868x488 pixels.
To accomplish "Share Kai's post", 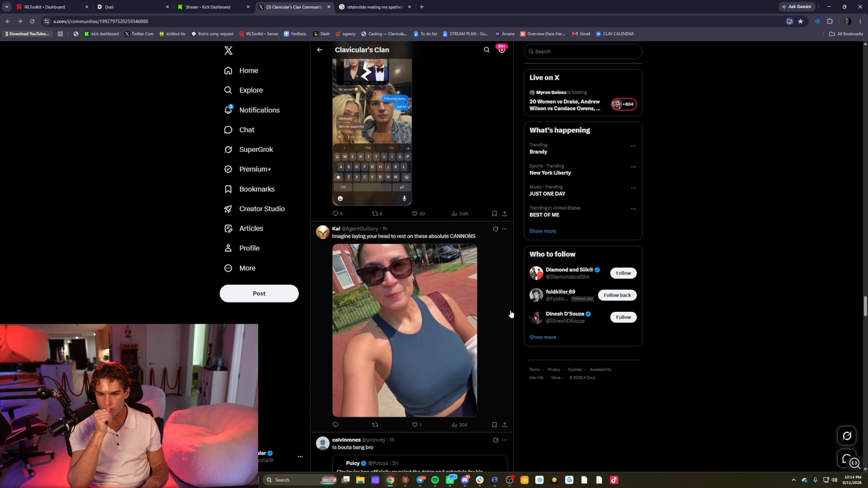I will click(505, 425).
